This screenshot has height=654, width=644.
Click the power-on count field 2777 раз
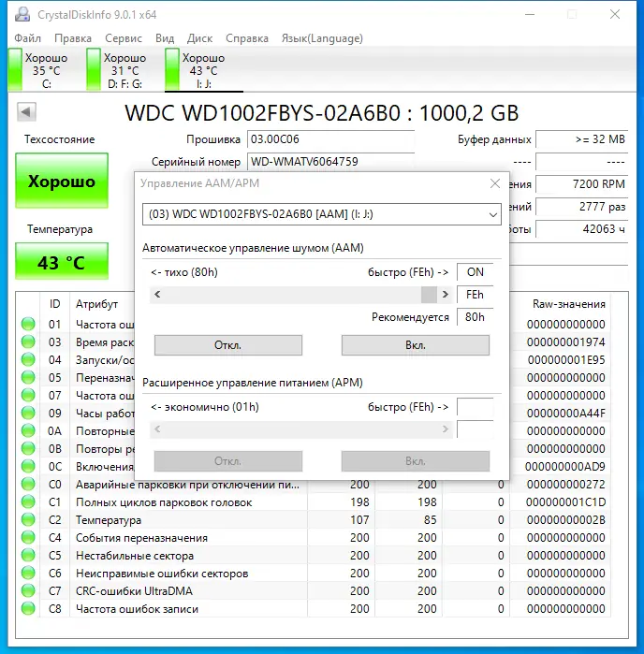[582, 207]
